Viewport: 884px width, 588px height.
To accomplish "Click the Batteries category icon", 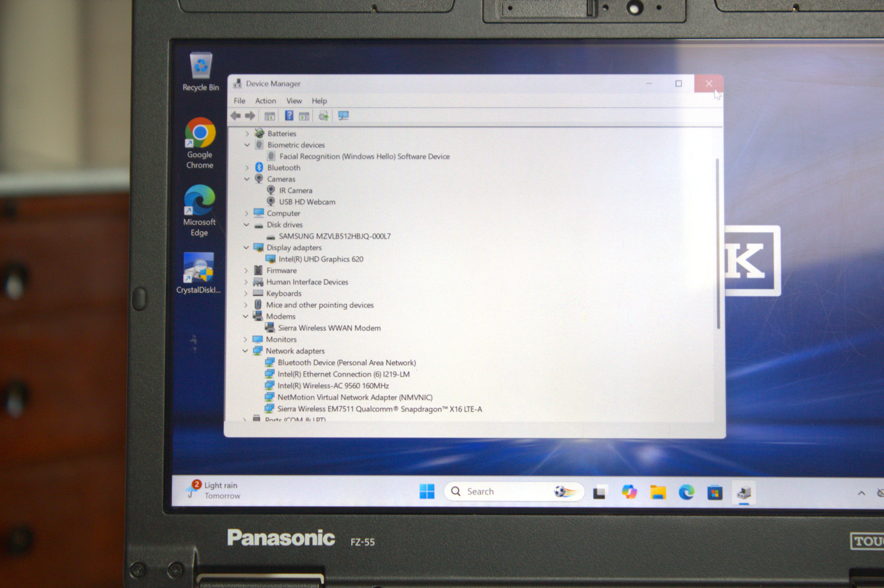I will pyautogui.click(x=259, y=133).
